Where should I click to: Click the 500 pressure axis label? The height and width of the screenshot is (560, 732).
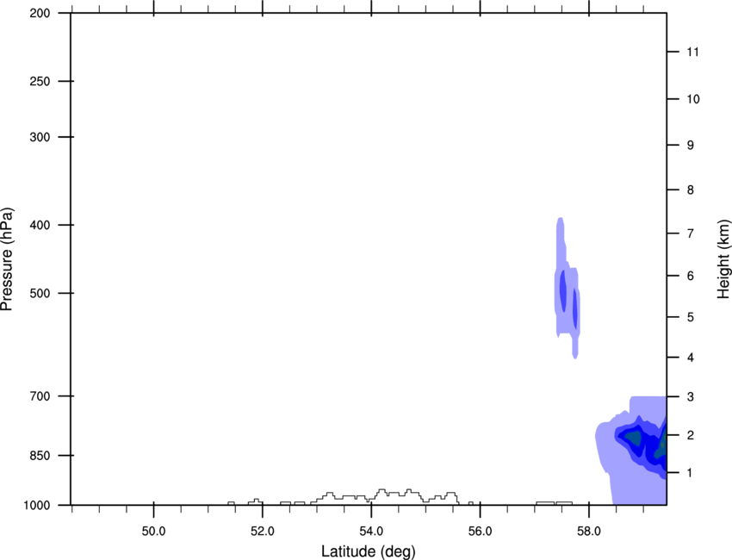(40, 293)
